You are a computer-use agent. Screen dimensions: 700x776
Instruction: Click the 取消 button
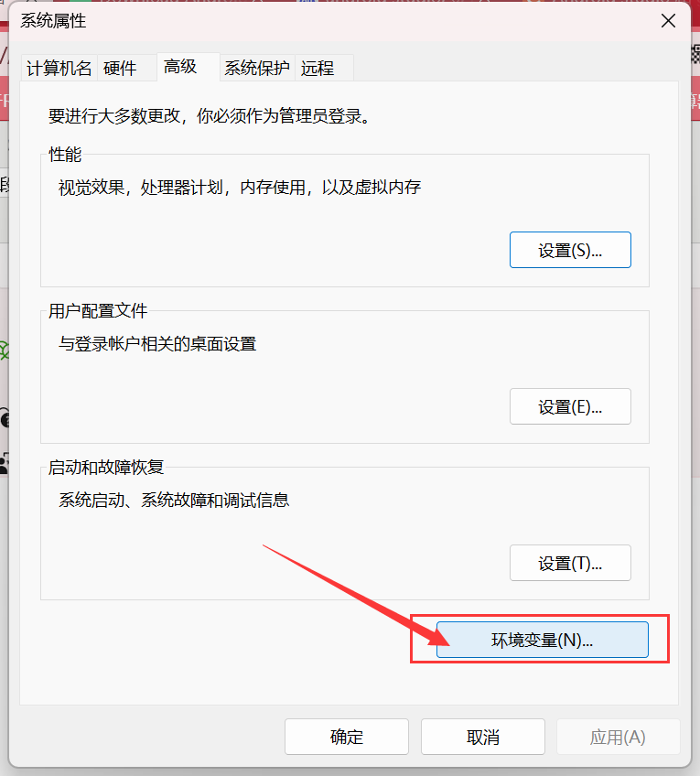click(x=483, y=737)
